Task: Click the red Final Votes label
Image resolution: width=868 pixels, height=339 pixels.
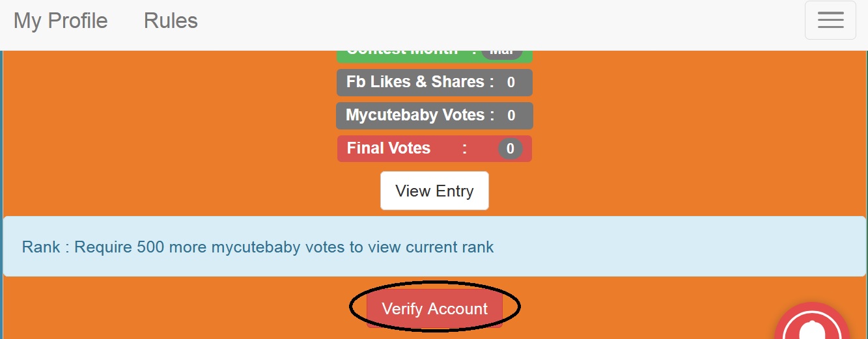Action: pos(389,148)
